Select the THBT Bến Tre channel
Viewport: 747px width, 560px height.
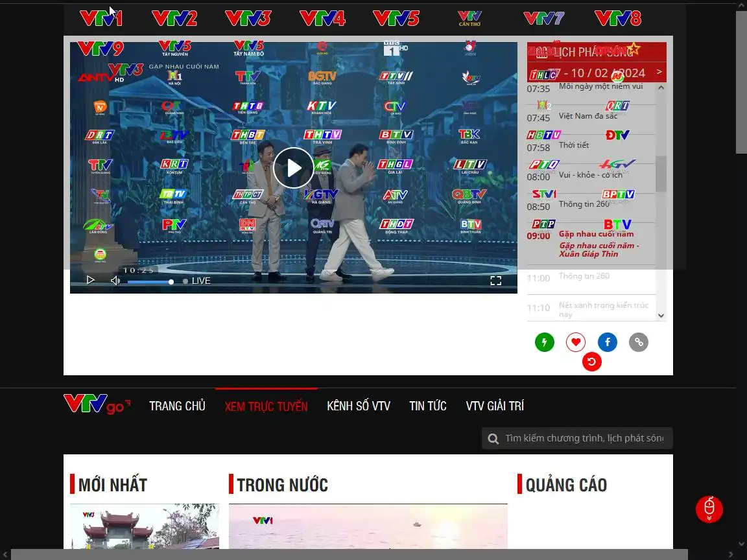tap(248, 137)
